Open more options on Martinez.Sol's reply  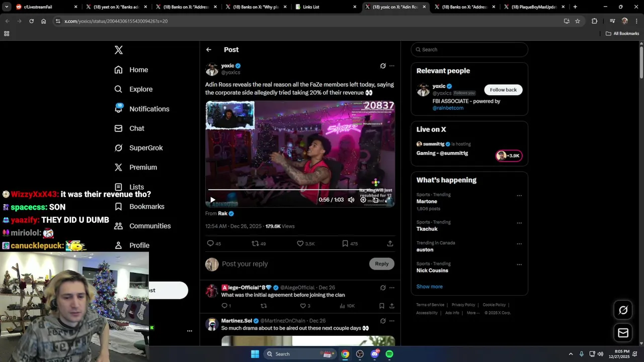[x=392, y=321]
